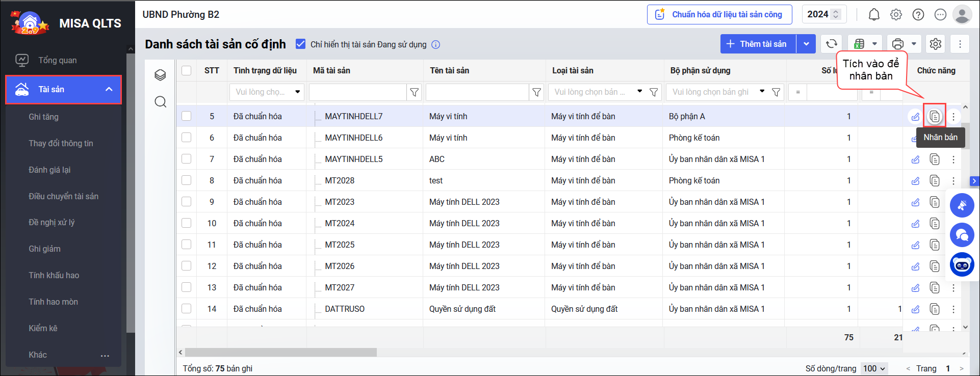The width and height of the screenshot is (980, 376).
Task: Open the rows per page dropdown
Action: tap(874, 368)
